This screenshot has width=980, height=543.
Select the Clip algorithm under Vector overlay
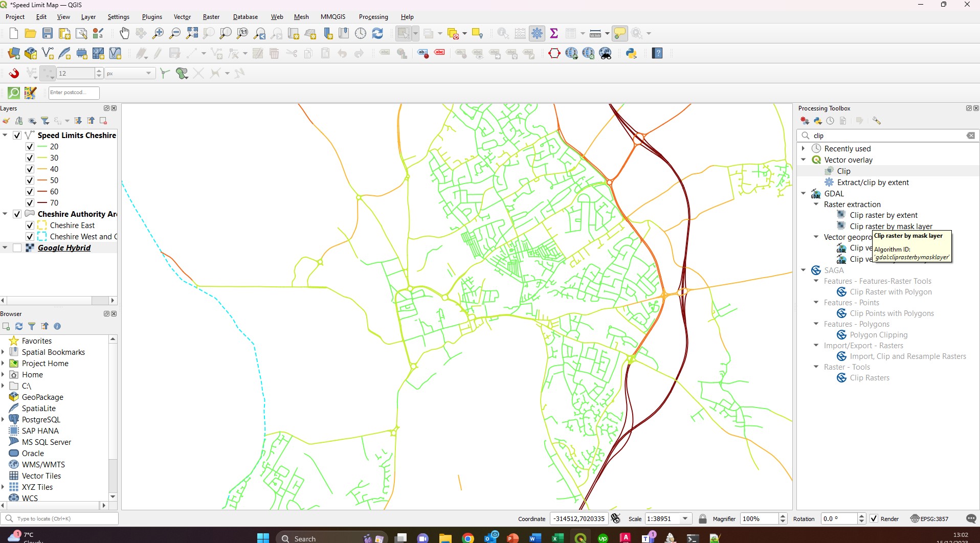point(843,171)
